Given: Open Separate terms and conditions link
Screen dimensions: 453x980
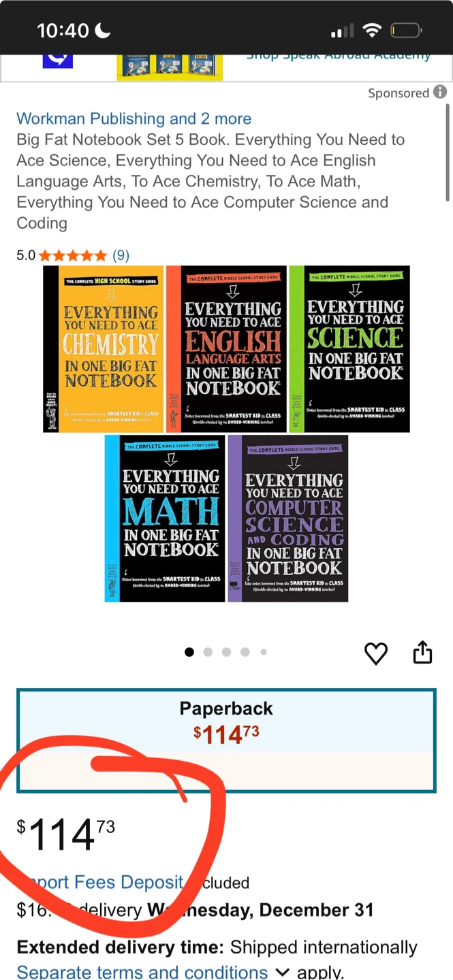Looking at the screenshot, I should [142, 972].
